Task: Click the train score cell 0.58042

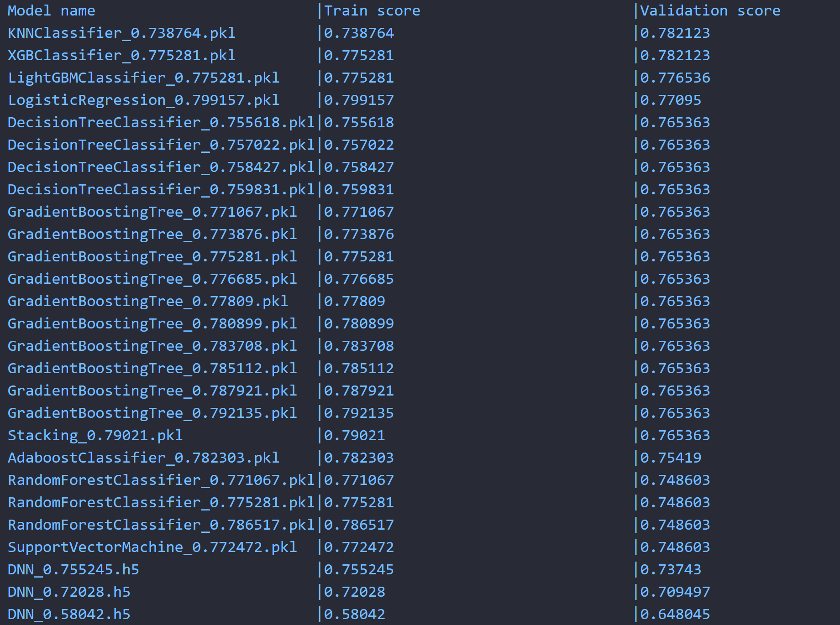Action: [x=355, y=615]
